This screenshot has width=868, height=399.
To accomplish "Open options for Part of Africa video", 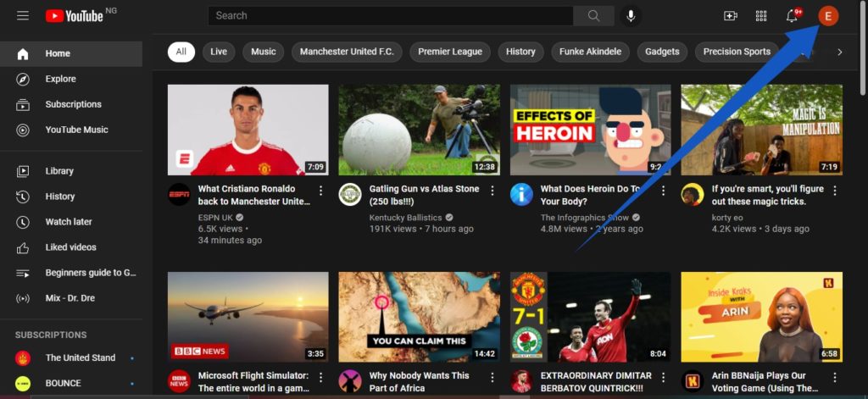I will [492, 378].
